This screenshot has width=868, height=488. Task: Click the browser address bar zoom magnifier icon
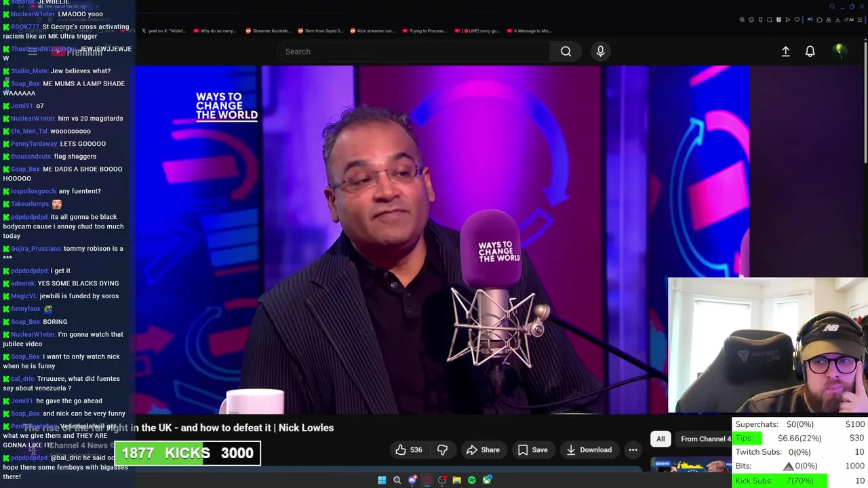click(742, 20)
